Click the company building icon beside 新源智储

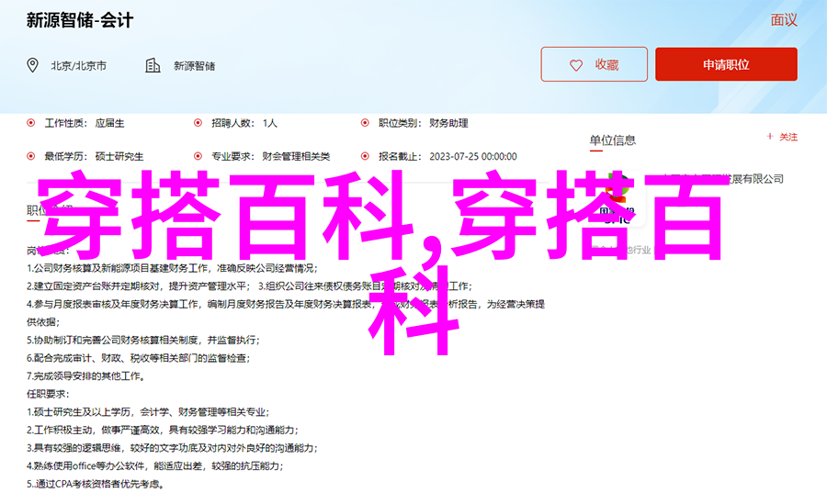coord(153,65)
